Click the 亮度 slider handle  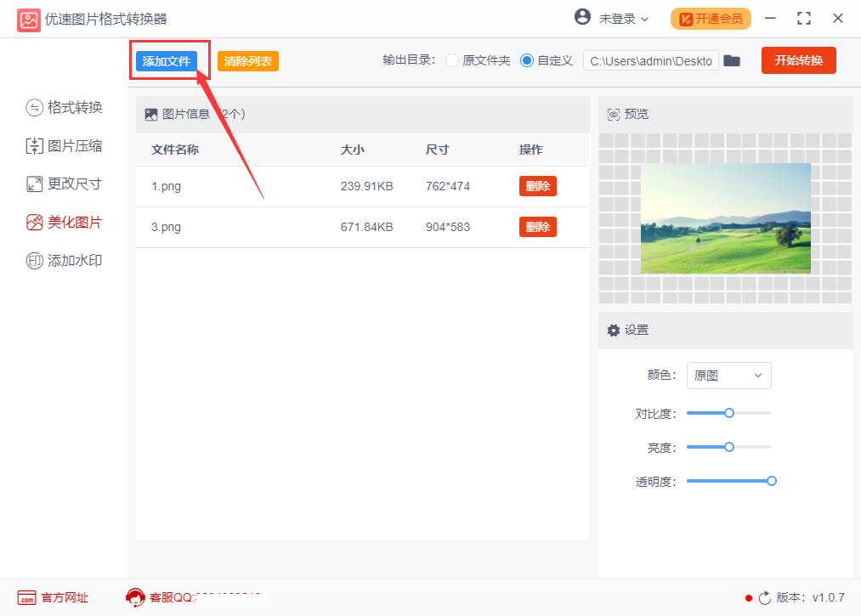[x=729, y=447]
